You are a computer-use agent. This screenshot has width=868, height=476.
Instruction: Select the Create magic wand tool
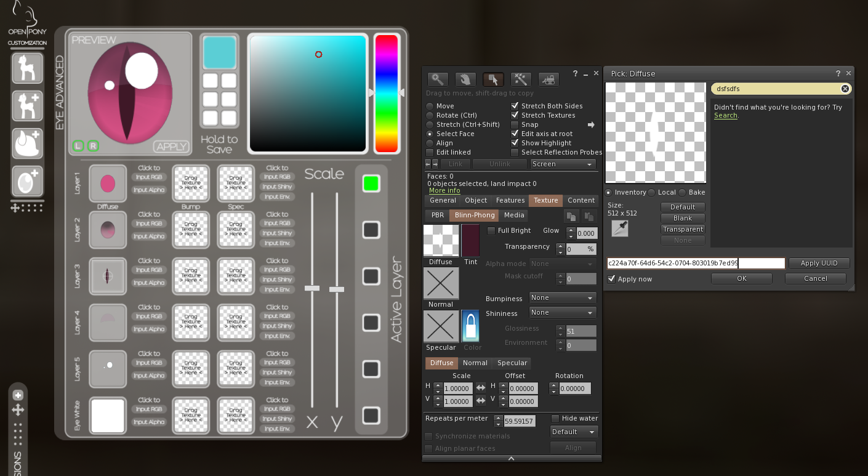[x=521, y=79]
